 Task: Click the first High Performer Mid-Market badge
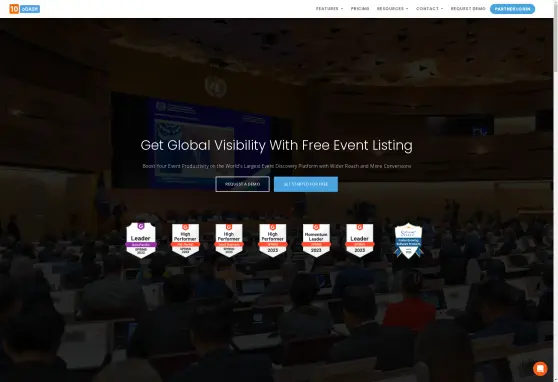point(185,240)
